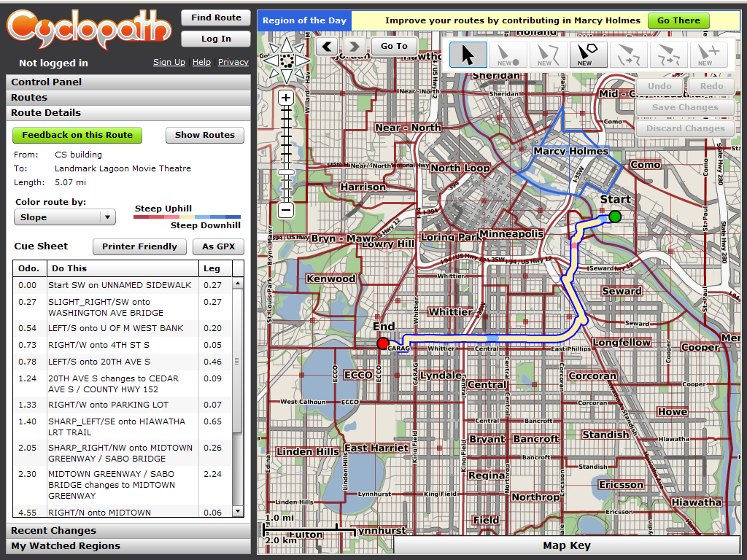Expand the Map Key panel
The height and width of the screenshot is (560, 747).
(566, 545)
